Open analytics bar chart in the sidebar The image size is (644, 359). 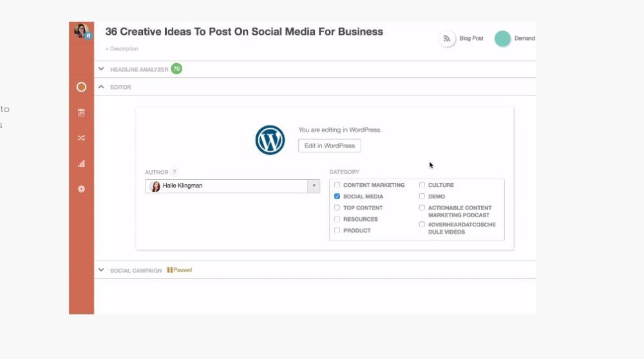[81, 164]
